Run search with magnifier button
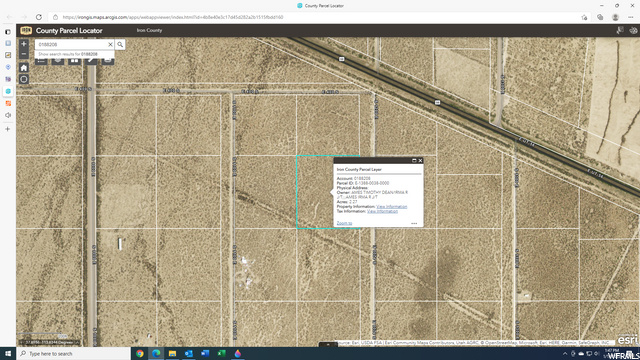 point(120,44)
